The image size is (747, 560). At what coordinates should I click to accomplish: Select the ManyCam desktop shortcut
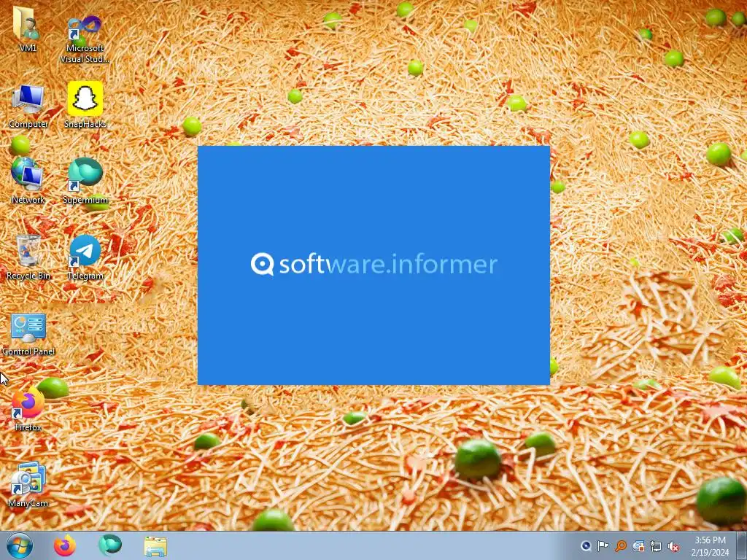28,484
